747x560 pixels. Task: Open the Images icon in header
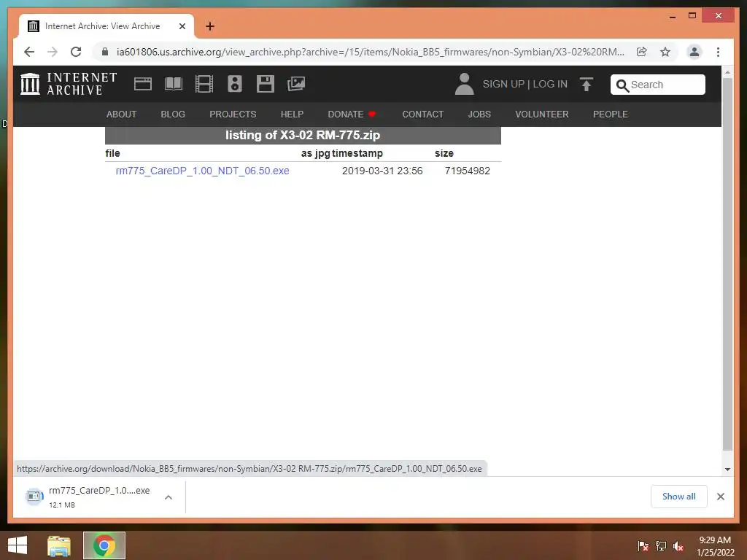tap(296, 84)
